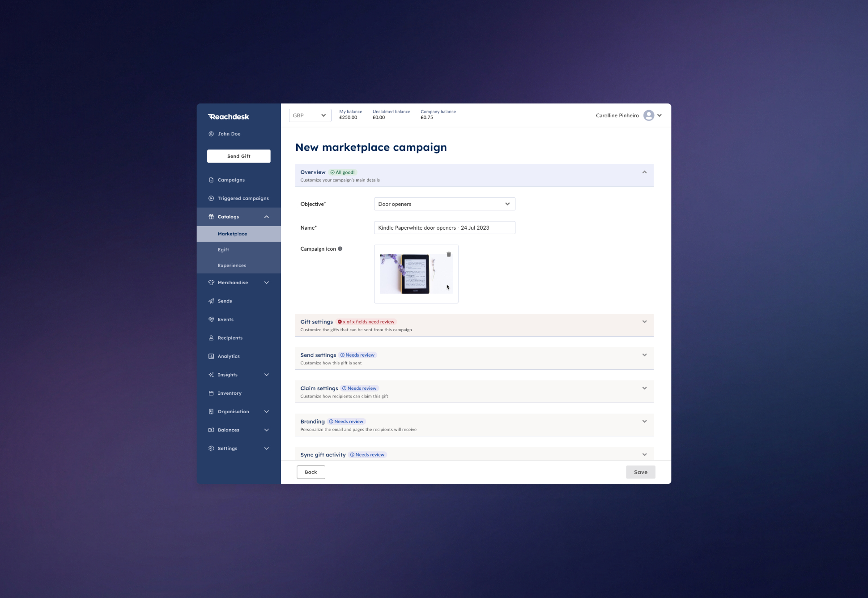
Task: Collapse the Overview section
Action: (644, 172)
